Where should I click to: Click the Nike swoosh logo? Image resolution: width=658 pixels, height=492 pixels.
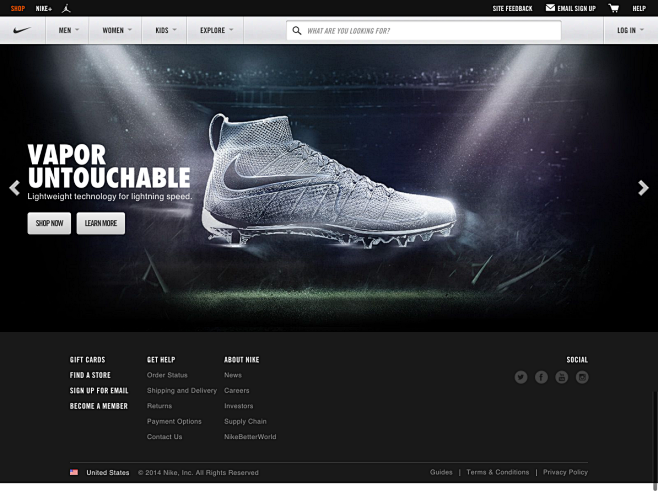point(22,30)
